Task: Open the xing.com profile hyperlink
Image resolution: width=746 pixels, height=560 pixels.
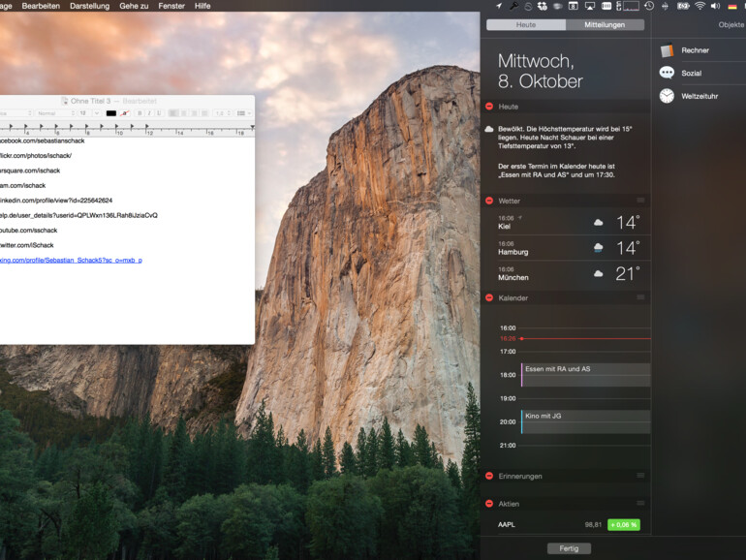Action: tap(71, 260)
